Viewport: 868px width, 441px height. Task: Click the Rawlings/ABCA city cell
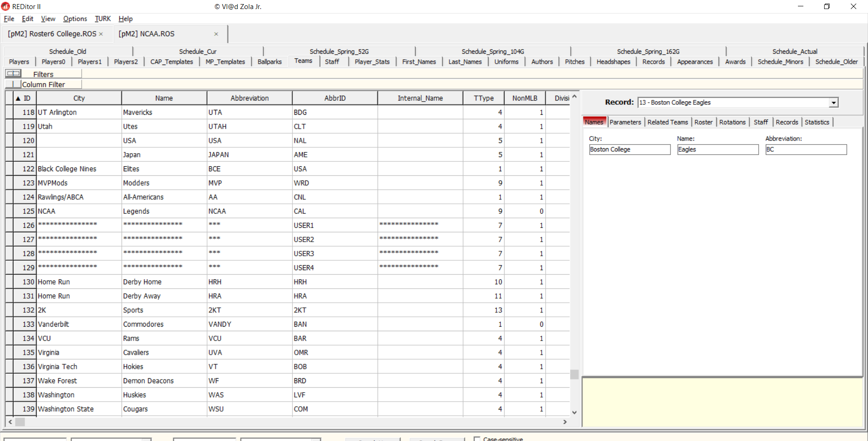click(x=79, y=197)
